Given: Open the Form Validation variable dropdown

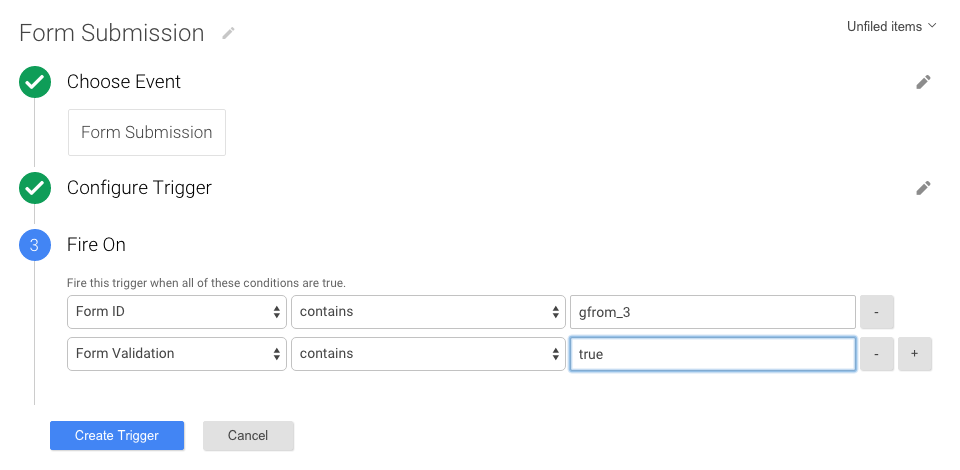Looking at the screenshot, I should [177, 354].
